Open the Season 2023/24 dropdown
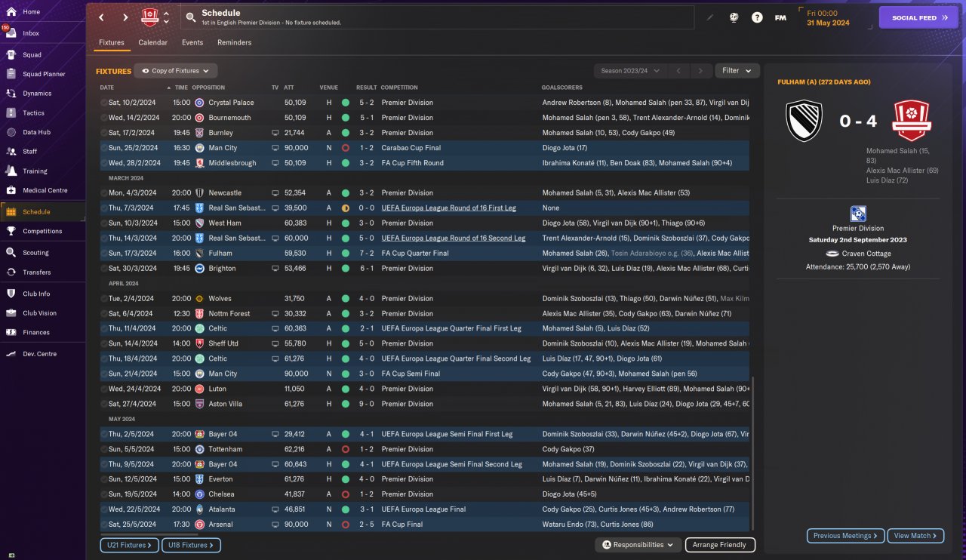The image size is (966, 560). 629,71
